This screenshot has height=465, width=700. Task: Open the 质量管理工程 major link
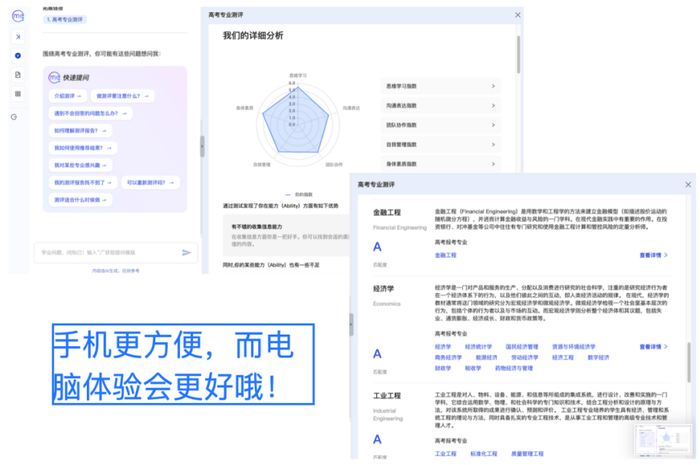pos(527,454)
